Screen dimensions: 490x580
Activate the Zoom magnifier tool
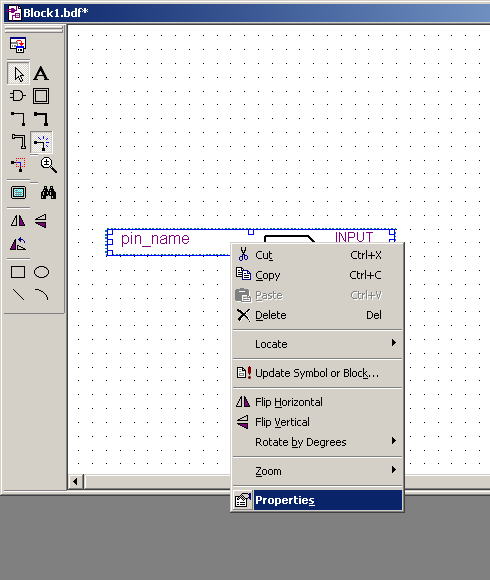point(48,164)
